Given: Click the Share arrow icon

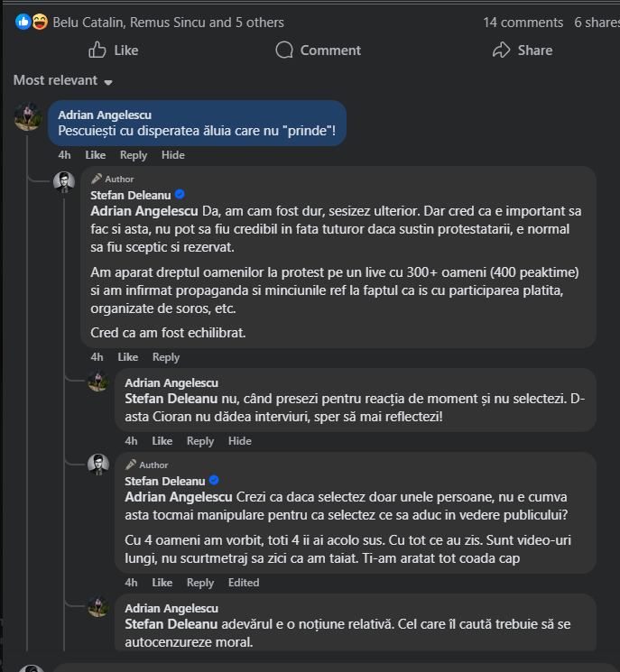Looking at the screenshot, I should (x=502, y=51).
